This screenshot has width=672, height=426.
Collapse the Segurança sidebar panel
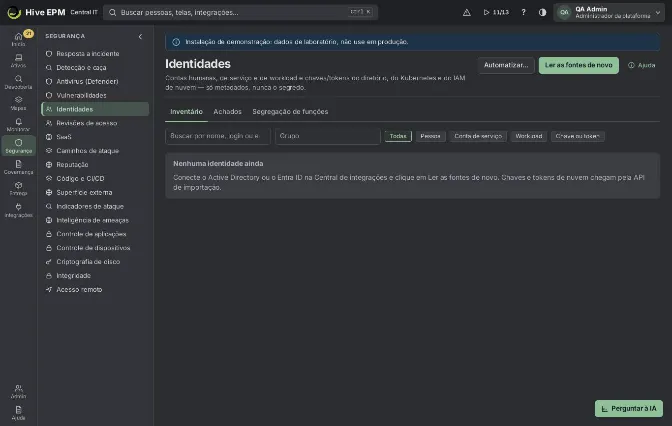140,36
